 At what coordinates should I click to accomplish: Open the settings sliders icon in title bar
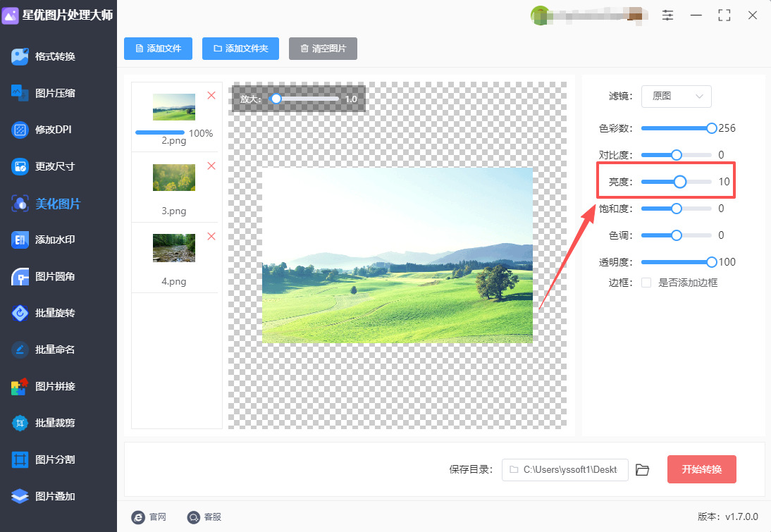(667, 16)
